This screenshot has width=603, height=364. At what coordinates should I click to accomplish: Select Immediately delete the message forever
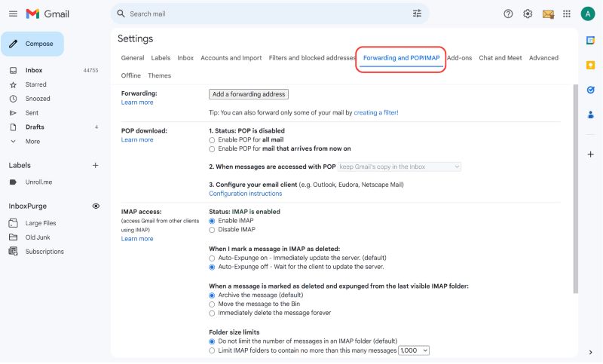click(x=212, y=314)
